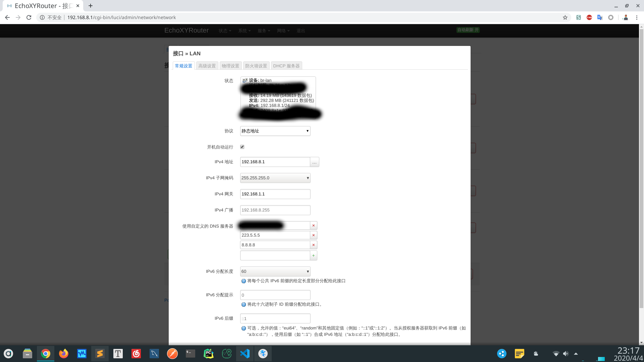Click the help icon for IPv6 后缀
The width and height of the screenshot is (644, 362).
(244, 328)
